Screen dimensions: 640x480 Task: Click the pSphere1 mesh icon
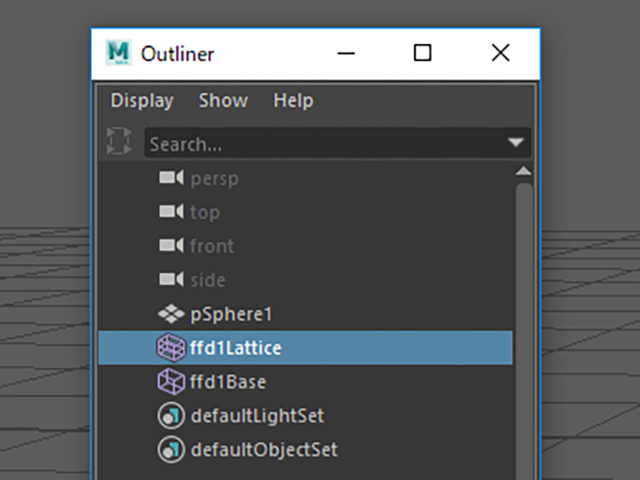pyautogui.click(x=171, y=314)
